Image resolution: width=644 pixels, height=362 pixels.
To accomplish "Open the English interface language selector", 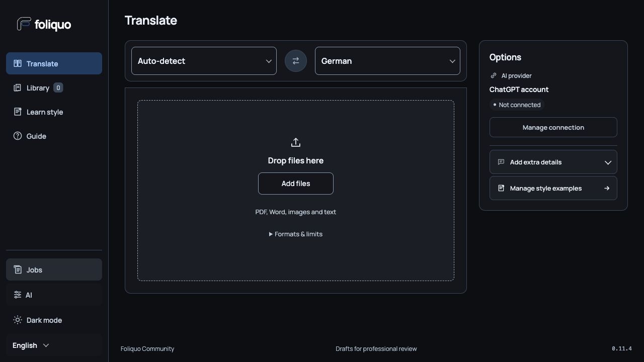I will [54, 345].
